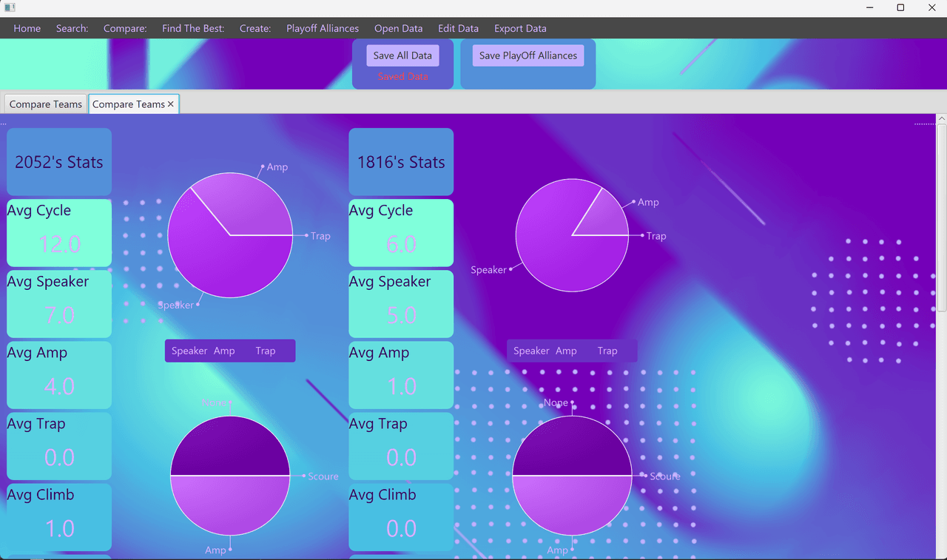Click the None half of 1816's lower pie

(572, 446)
